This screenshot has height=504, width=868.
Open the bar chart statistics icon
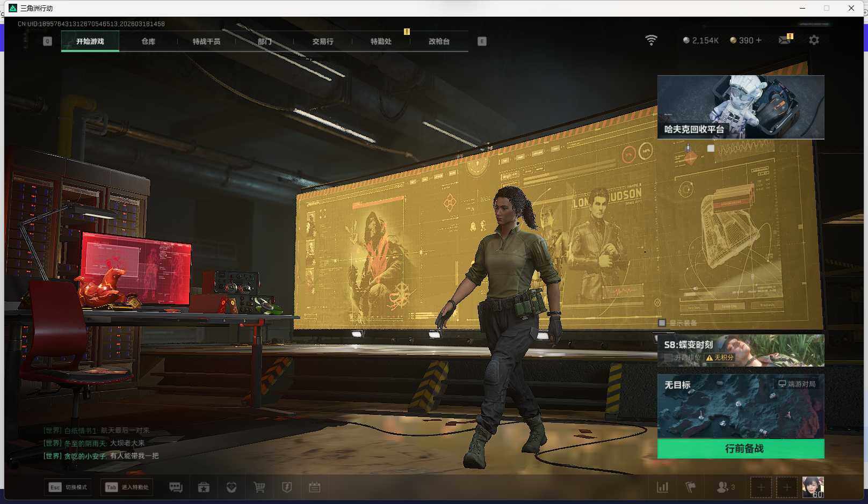(x=663, y=487)
